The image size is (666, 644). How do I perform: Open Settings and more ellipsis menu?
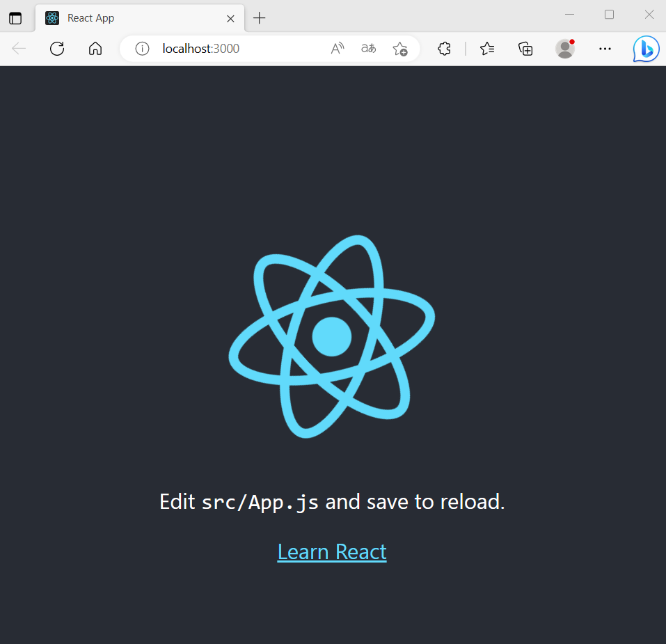click(605, 49)
